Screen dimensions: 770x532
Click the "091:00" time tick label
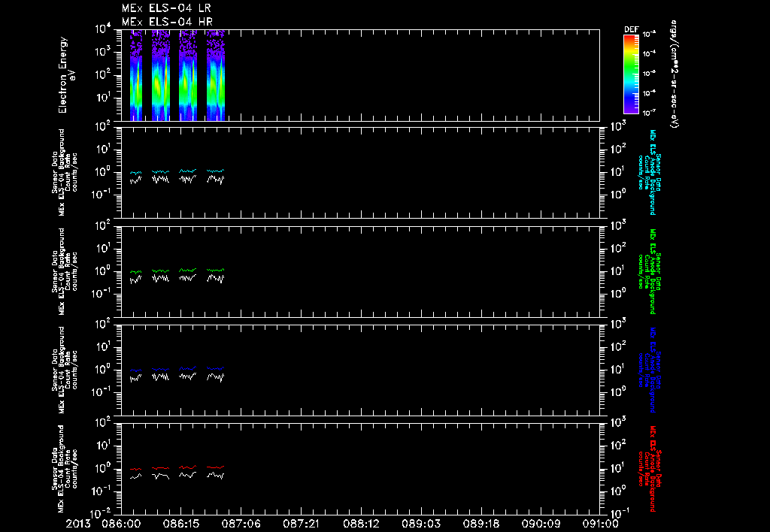[x=599, y=524]
